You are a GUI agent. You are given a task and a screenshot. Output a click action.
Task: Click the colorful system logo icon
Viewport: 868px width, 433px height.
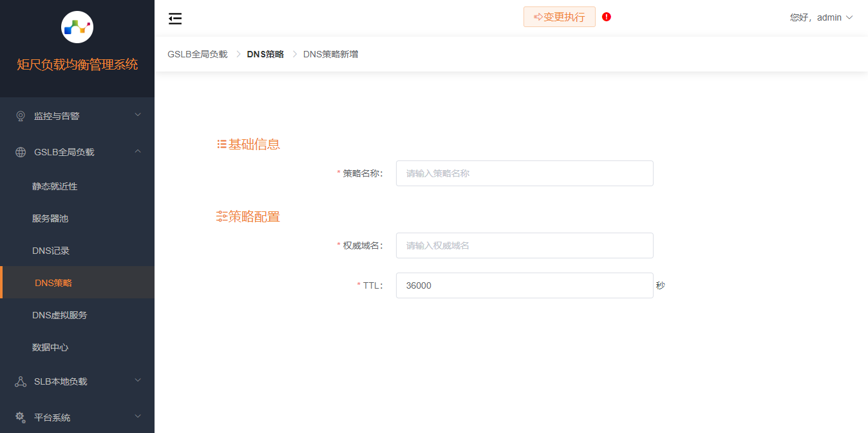(x=77, y=26)
